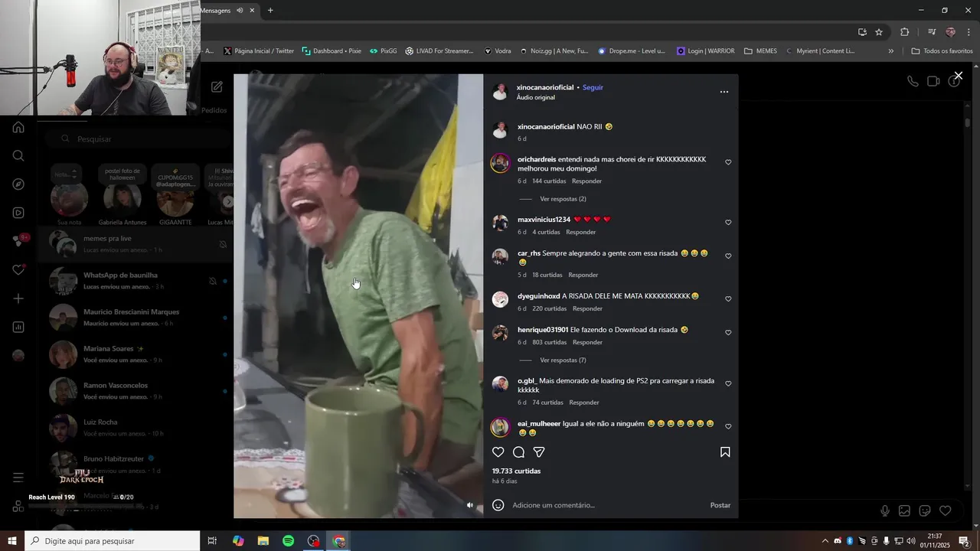Viewport: 980px width, 551px height.
Task: Like the post with the heart icon
Action: 498,452
